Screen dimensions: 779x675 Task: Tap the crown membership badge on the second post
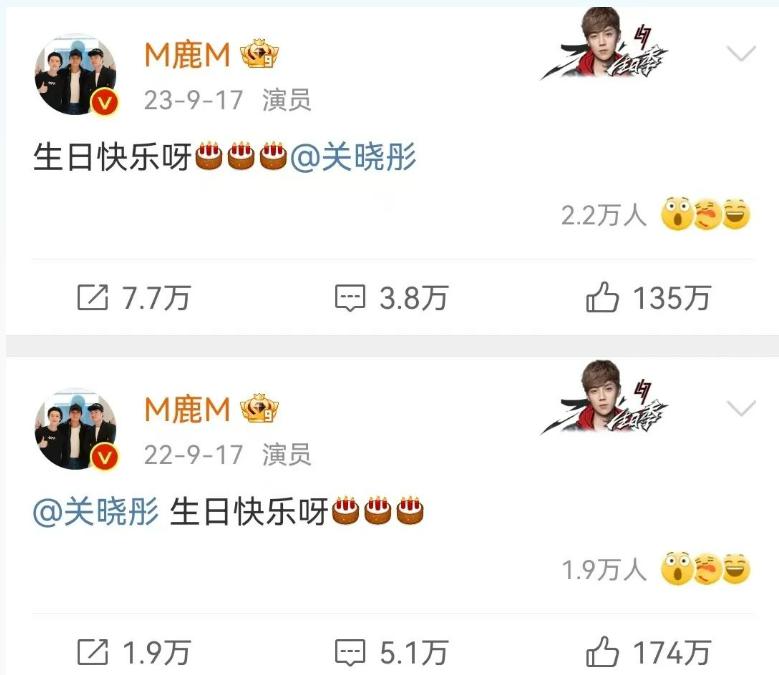click(x=259, y=409)
